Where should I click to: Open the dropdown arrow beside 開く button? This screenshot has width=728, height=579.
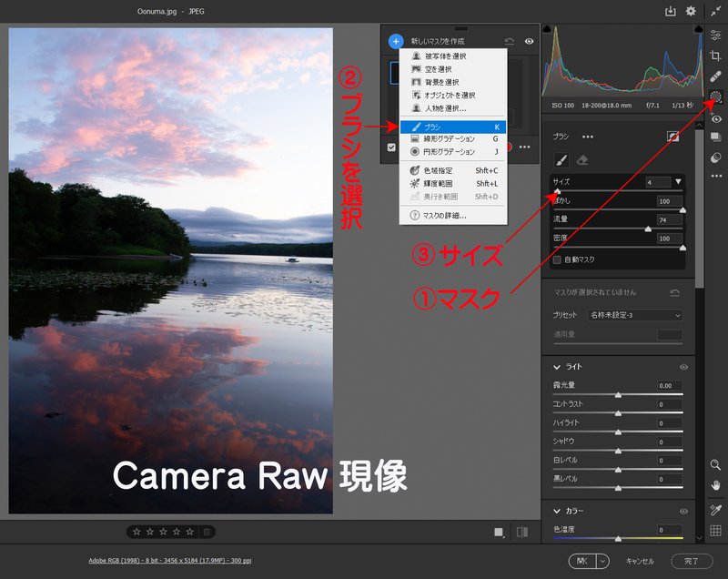(602, 562)
